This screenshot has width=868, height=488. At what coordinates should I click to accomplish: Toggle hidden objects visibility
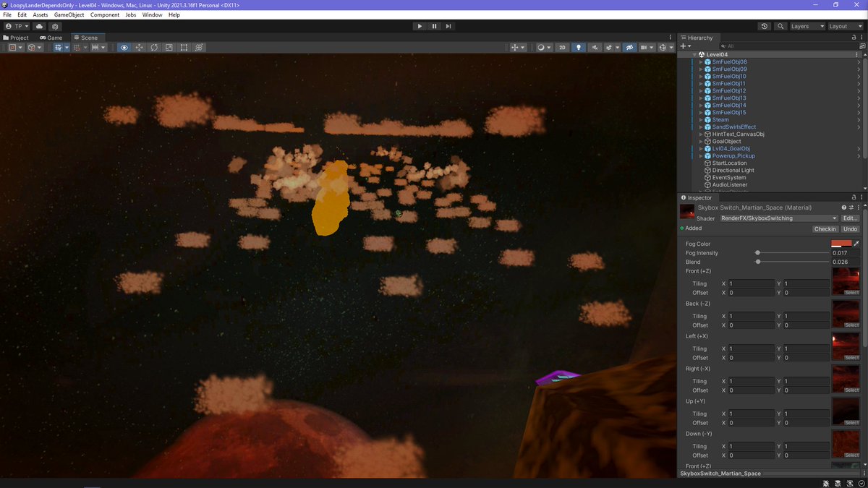pos(630,48)
